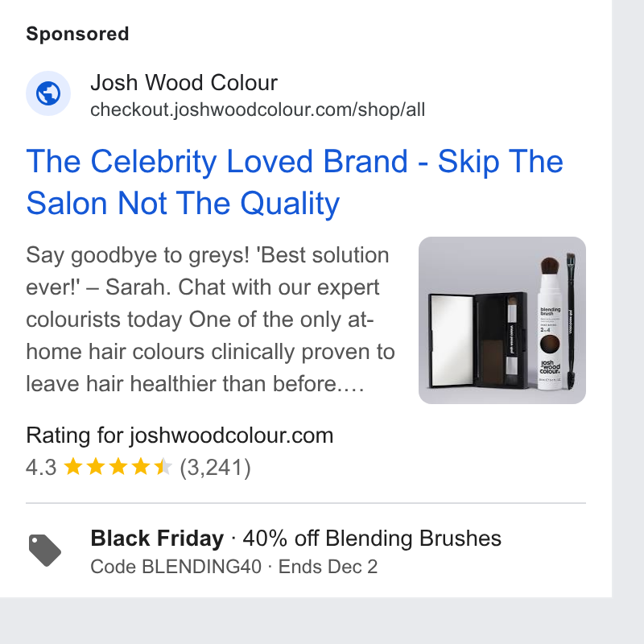
Task: Click the Say goodbye to greys description
Action: click(210, 320)
